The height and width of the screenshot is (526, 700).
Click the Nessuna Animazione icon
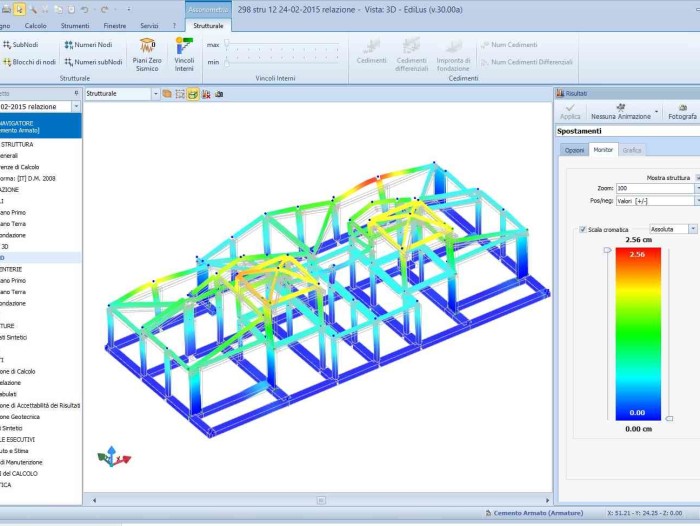[x=620, y=106]
